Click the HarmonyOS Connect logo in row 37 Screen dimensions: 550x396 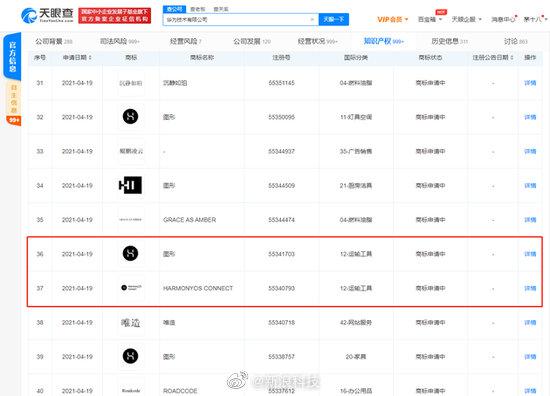coord(131,288)
